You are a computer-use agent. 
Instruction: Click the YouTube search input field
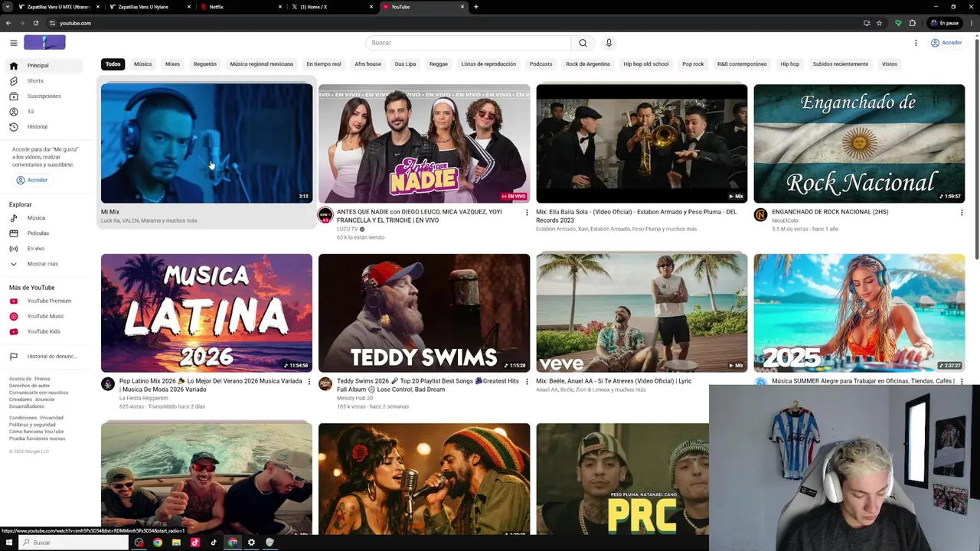click(468, 43)
